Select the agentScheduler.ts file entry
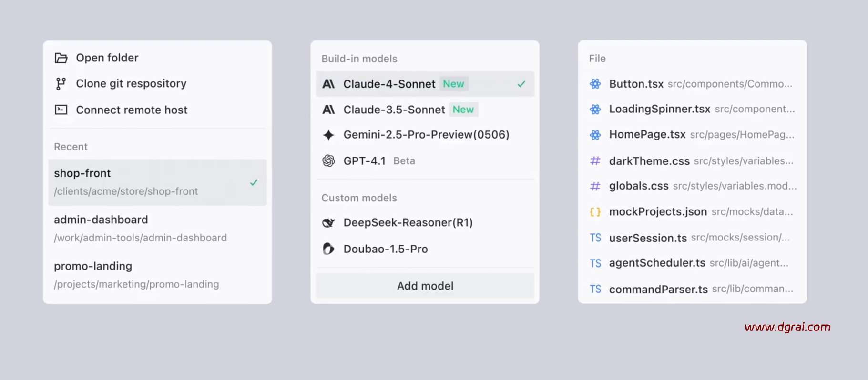Image resolution: width=868 pixels, height=380 pixels. click(x=657, y=263)
